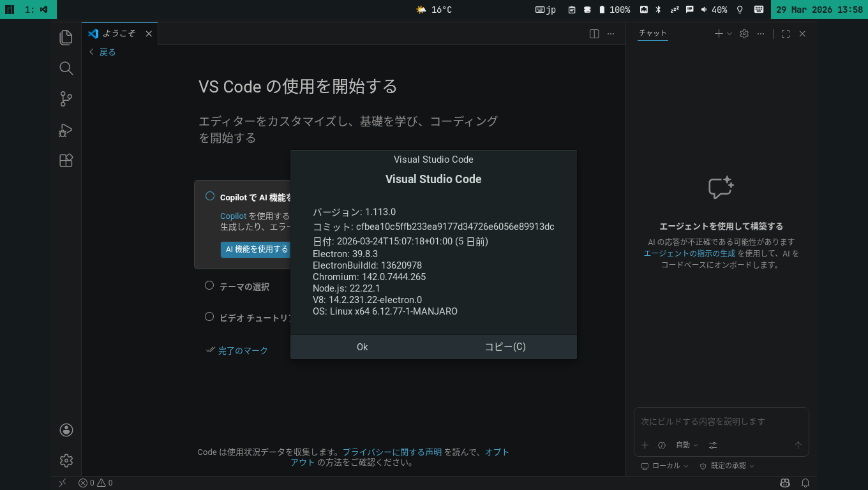Screen dimensions: 868x490
Task: Close the chat panel
Action: coord(802,34)
